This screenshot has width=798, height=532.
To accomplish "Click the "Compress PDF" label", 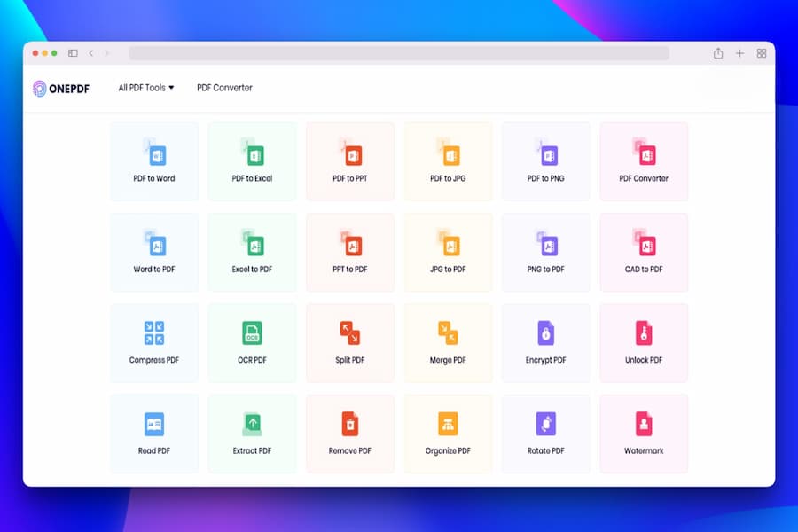I will pyautogui.click(x=154, y=360).
